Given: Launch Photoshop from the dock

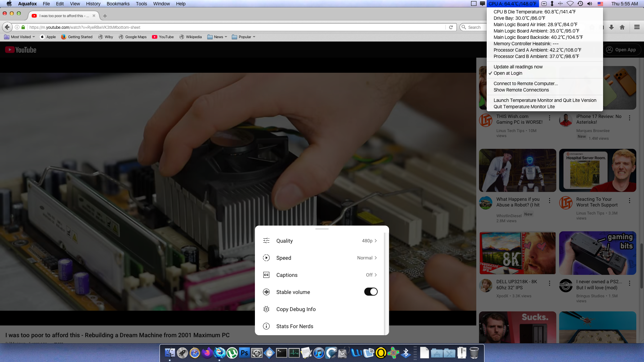Looking at the screenshot, I should click(245, 353).
